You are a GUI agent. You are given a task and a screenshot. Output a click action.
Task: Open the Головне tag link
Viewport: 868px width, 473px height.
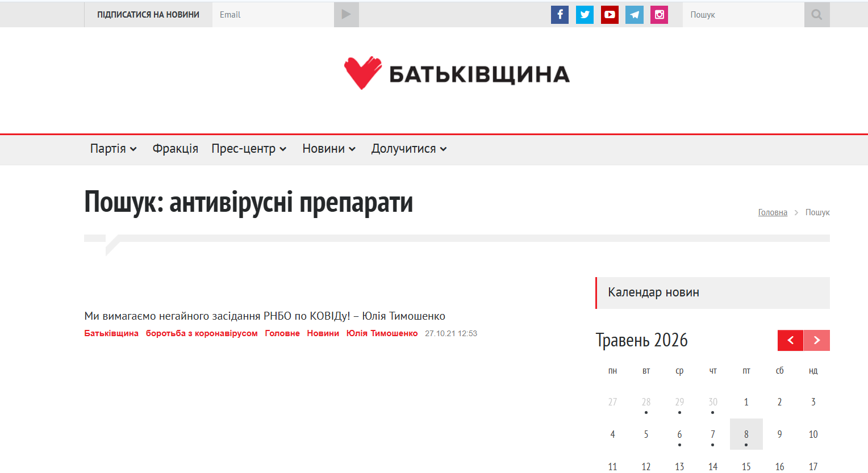[282, 333]
